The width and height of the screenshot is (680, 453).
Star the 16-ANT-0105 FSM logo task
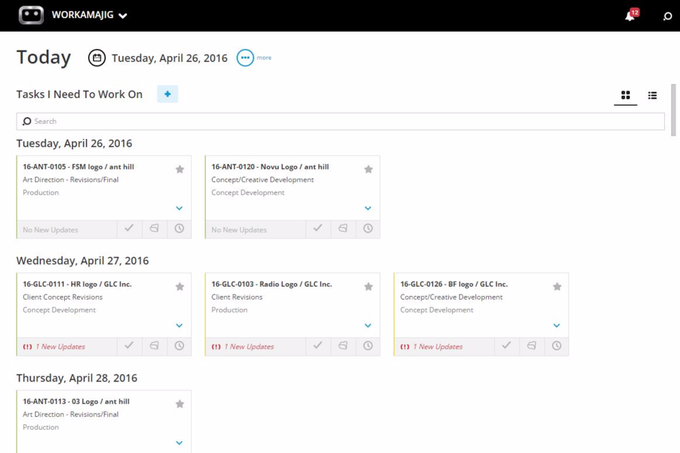(180, 169)
